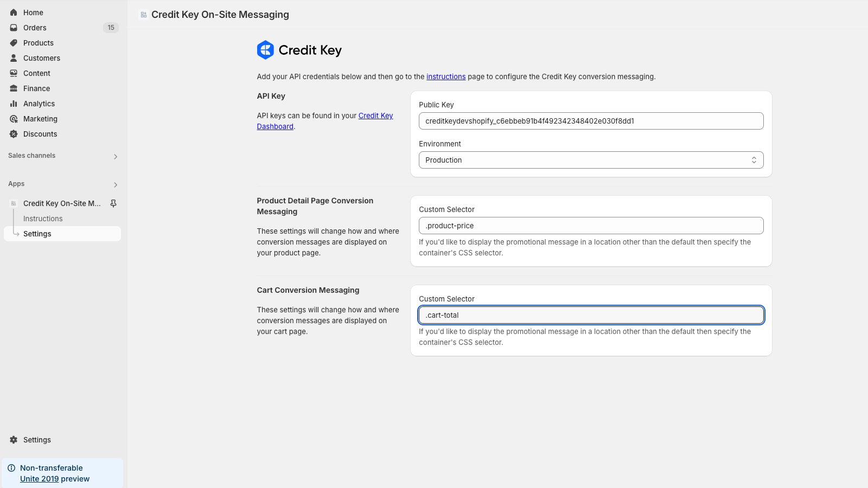
Task: Click the Environment field label
Action: tap(440, 144)
